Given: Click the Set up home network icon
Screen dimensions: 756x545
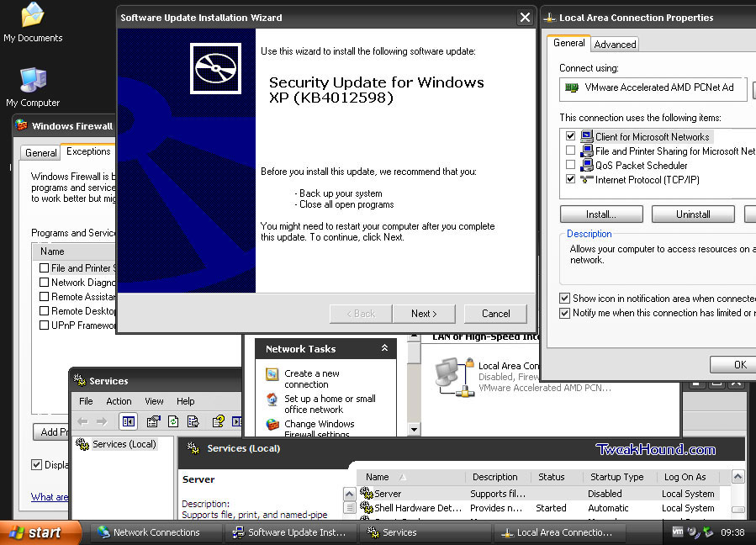Looking at the screenshot, I should (272, 399).
